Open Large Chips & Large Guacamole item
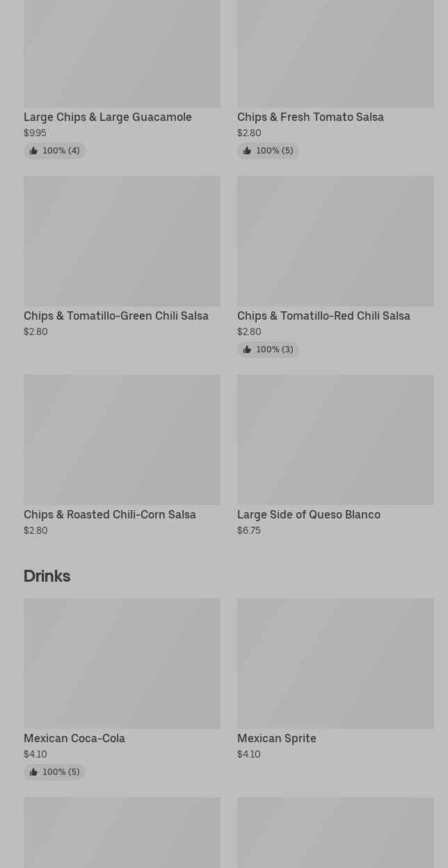Image resolution: width=448 pixels, height=868 pixels. point(108,117)
